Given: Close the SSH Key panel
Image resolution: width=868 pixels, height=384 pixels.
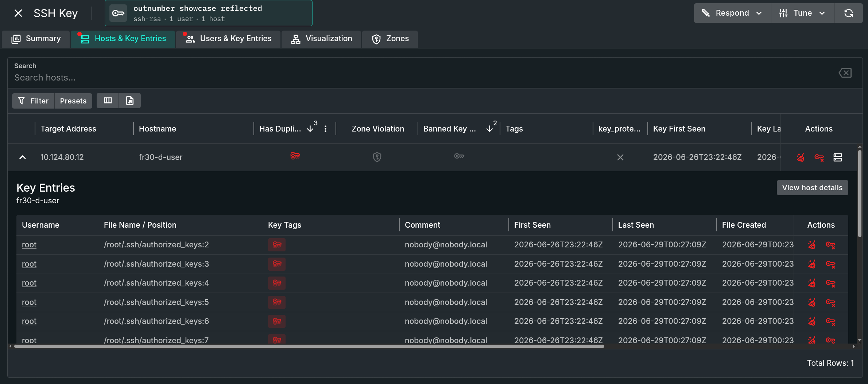Looking at the screenshot, I should [x=18, y=13].
